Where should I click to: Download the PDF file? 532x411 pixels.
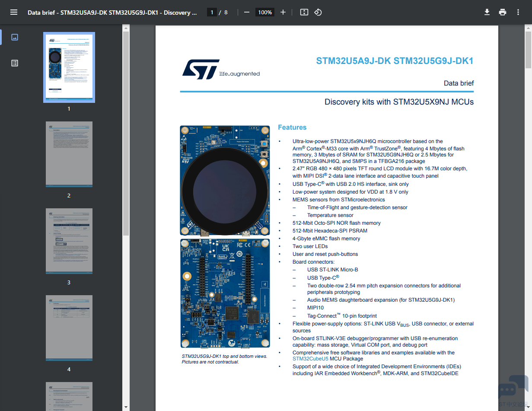point(487,12)
